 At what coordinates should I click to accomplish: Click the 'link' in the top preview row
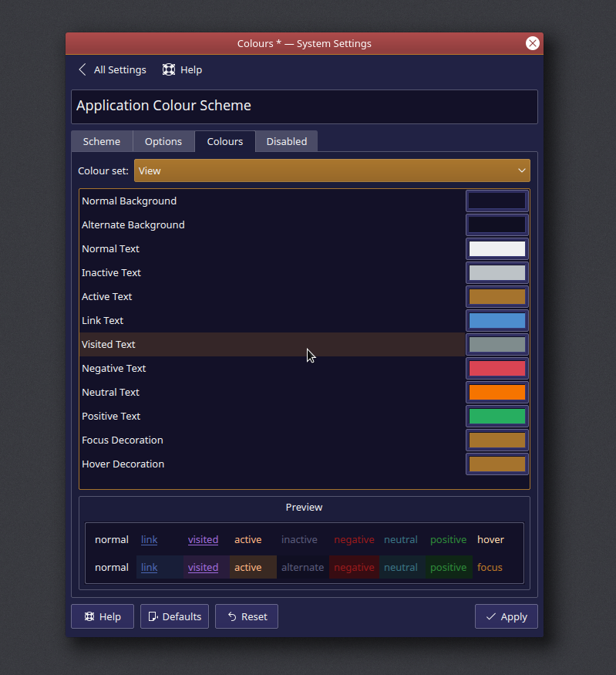(150, 539)
